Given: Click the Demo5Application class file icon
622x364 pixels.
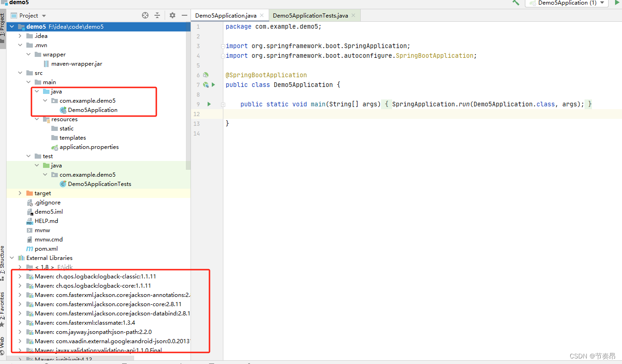Looking at the screenshot, I should click(x=63, y=110).
